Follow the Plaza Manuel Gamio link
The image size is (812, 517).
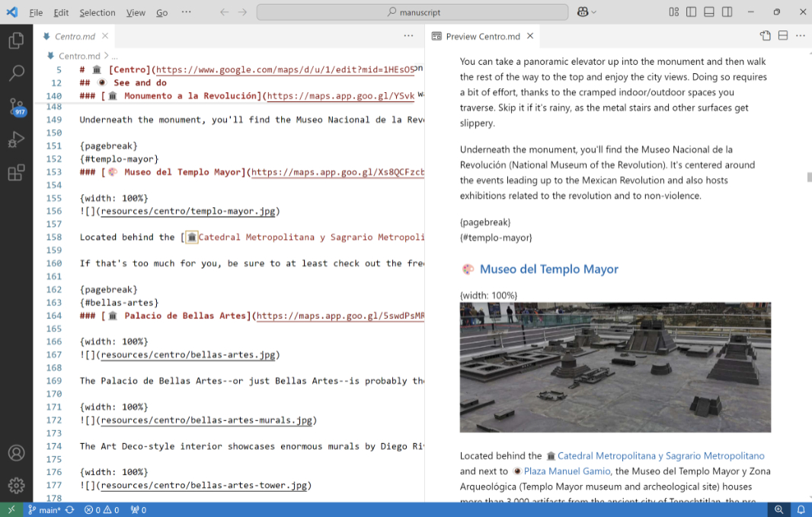(567, 471)
